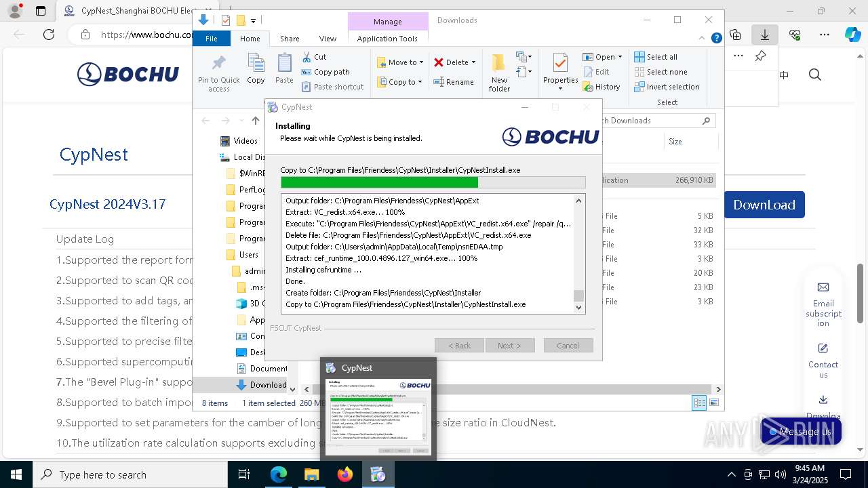Click the volume icon in tray
868x488 pixels.
[x=781, y=474]
